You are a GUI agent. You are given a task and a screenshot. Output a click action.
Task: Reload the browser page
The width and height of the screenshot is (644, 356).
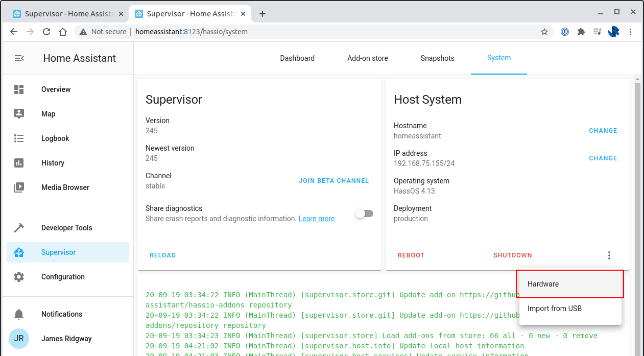(46, 32)
